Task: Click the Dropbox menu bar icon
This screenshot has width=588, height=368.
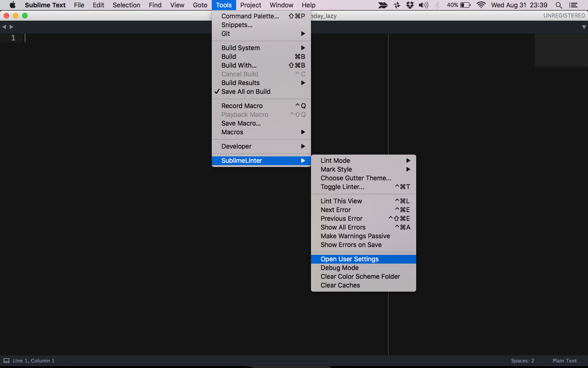Action: click(x=410, y=5)
